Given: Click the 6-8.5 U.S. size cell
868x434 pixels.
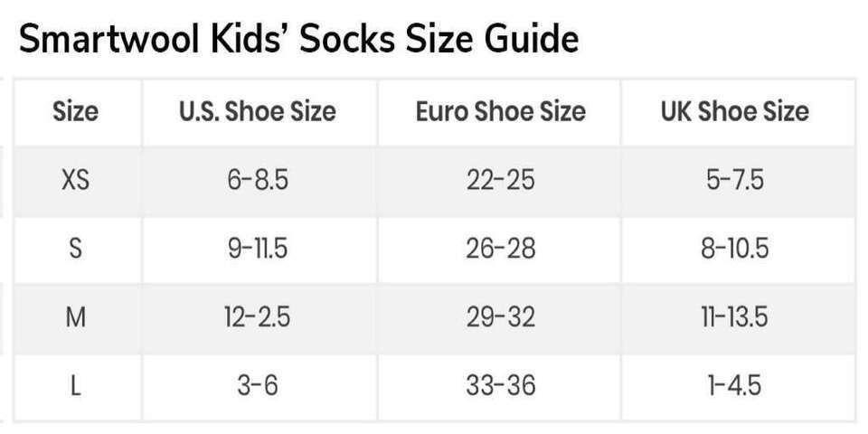Looking at the screenshot, I should coord(258,181).
